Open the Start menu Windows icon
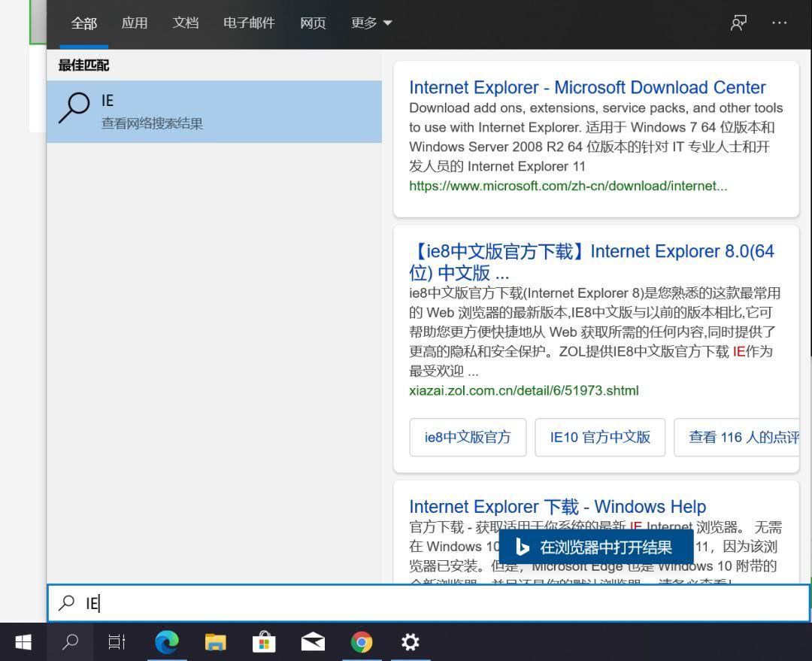 23,642
